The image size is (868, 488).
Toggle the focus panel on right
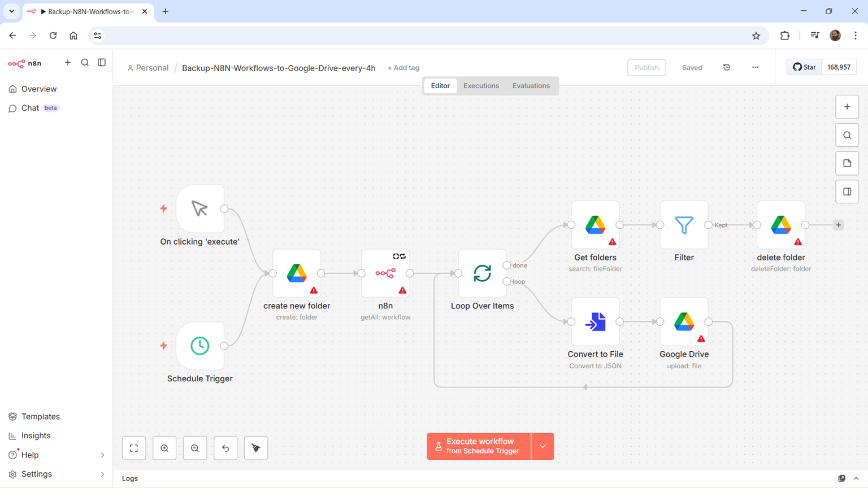point(847,191)
